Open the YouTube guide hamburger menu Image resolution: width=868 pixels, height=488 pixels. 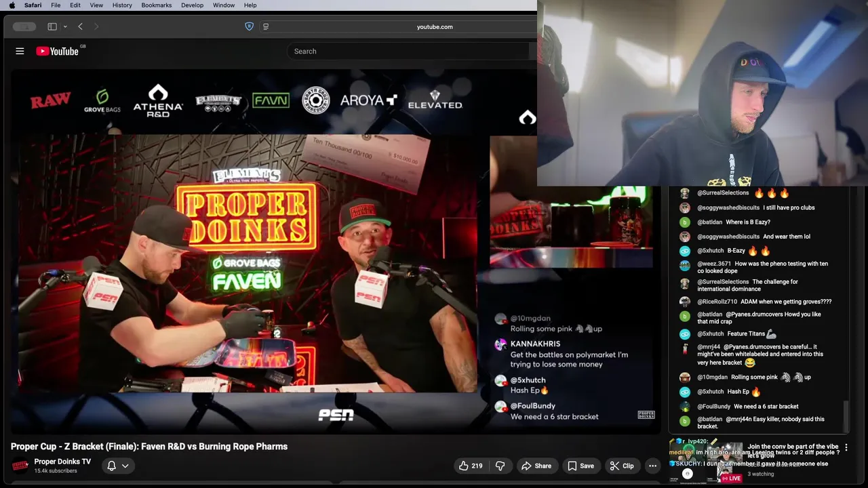[20, 51]
